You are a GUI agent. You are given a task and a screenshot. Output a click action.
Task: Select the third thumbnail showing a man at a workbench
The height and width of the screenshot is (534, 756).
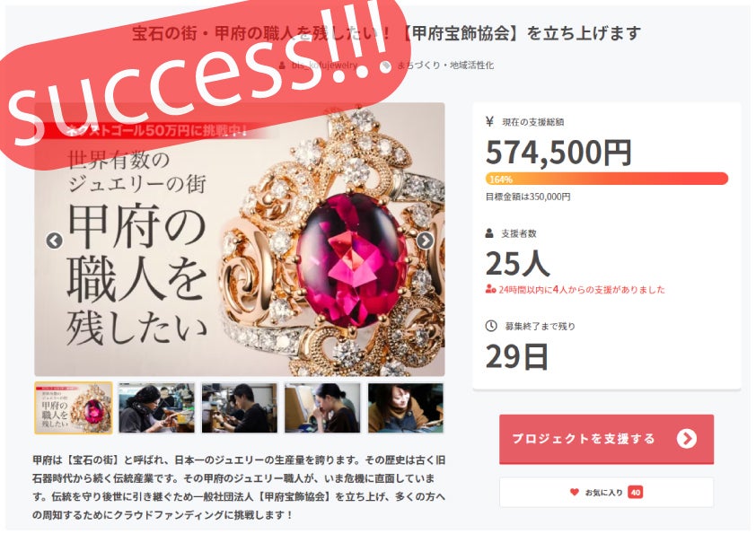tap(240, 407)
